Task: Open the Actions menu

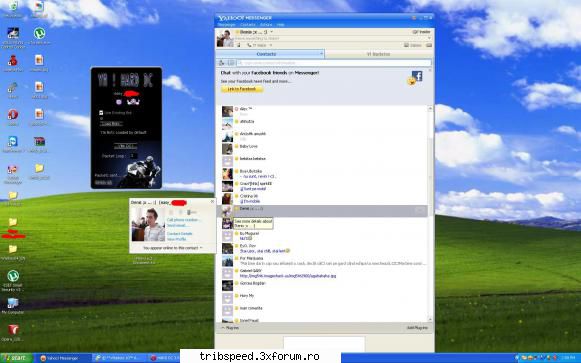Action: click(266, 25)
